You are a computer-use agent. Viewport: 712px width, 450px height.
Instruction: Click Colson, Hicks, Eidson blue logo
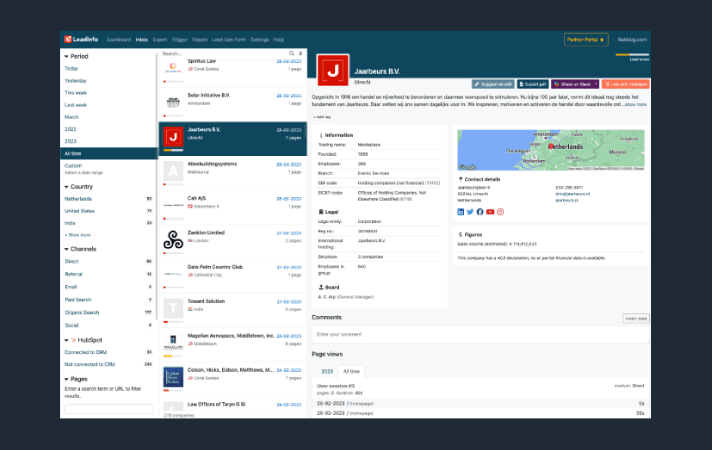point(173,377)
